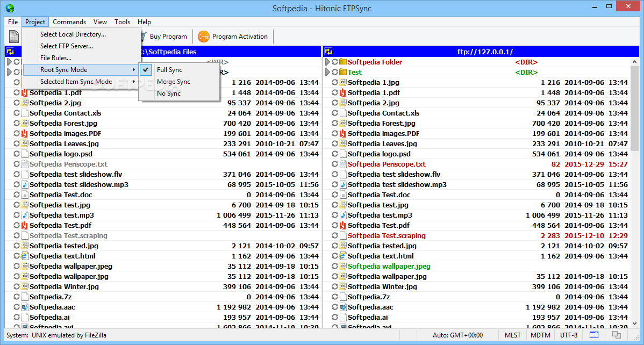The width and height of the screenshot is (644, 345).
Task: Click the folder icon of remote Softpedia Folder
Action: tap(343, 62)
